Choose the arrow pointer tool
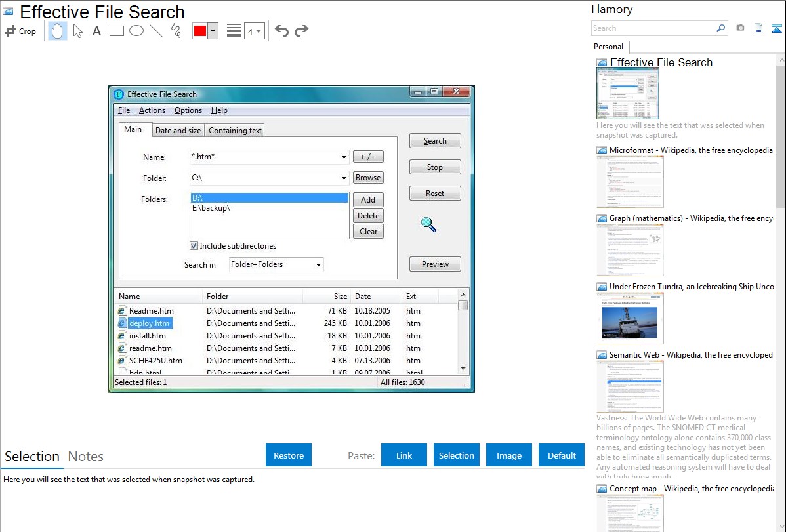 (77, 31)
